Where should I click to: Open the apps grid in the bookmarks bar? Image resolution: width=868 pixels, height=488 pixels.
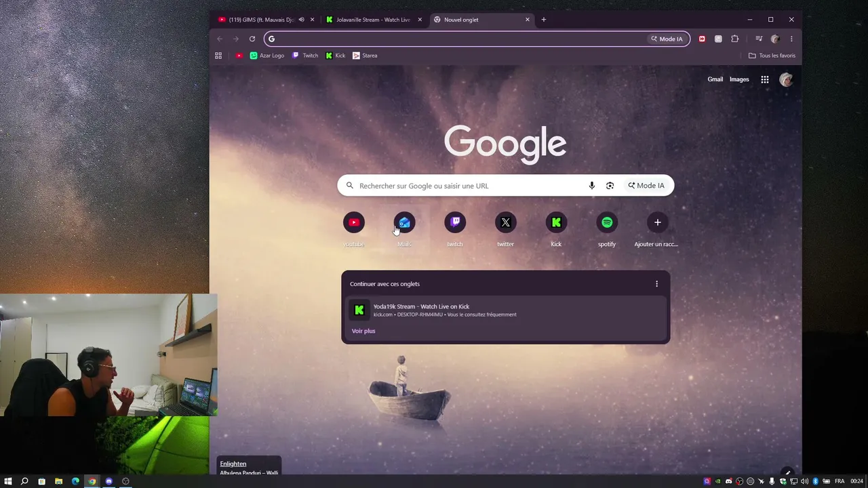coord(218,56)
